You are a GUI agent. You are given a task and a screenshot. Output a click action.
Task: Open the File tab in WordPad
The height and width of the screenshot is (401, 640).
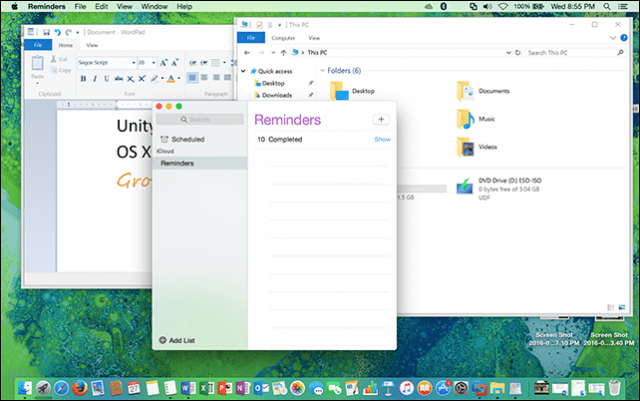(38, 45)
